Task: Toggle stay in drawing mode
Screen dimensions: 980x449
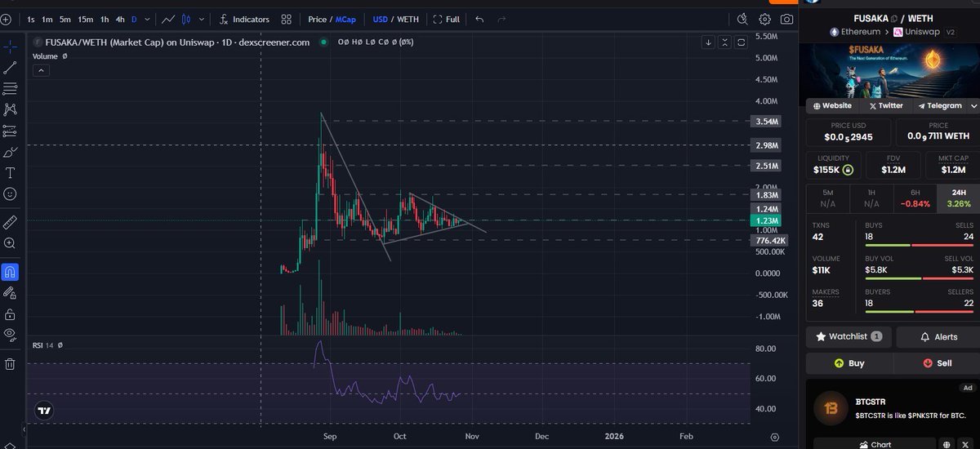Action: click(x=10, y=292)
